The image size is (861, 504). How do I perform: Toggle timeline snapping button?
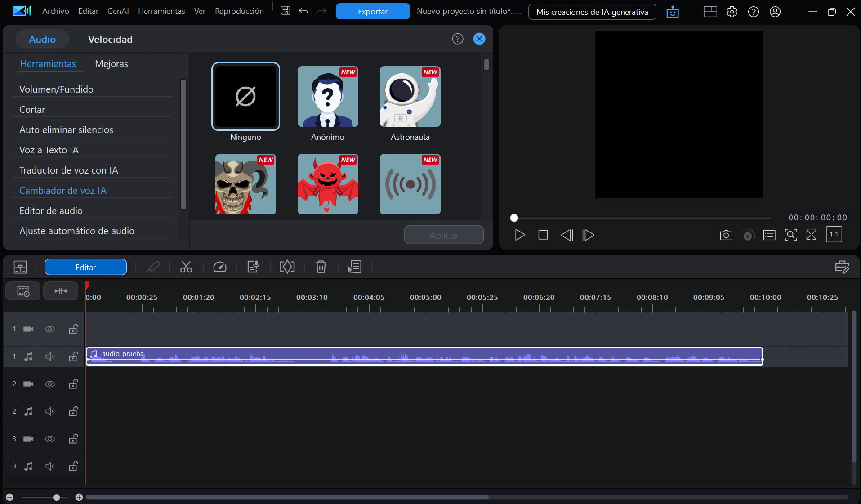point(61,291)
